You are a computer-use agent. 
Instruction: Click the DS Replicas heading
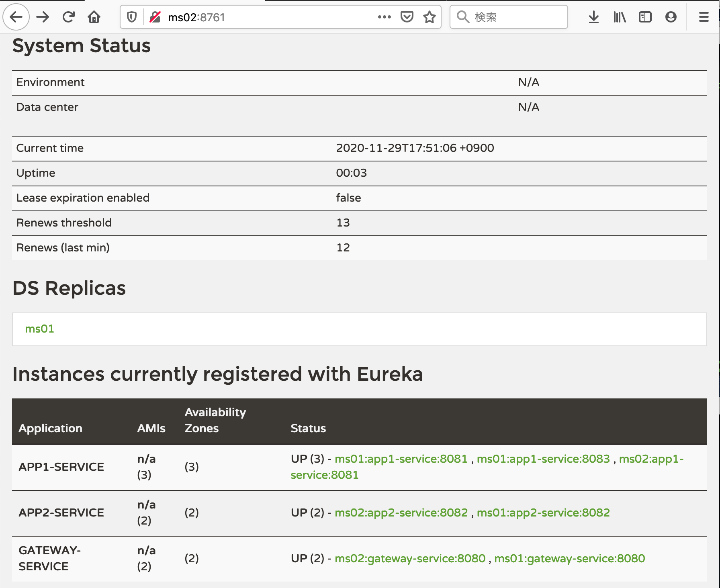click(x=69, y=288)
